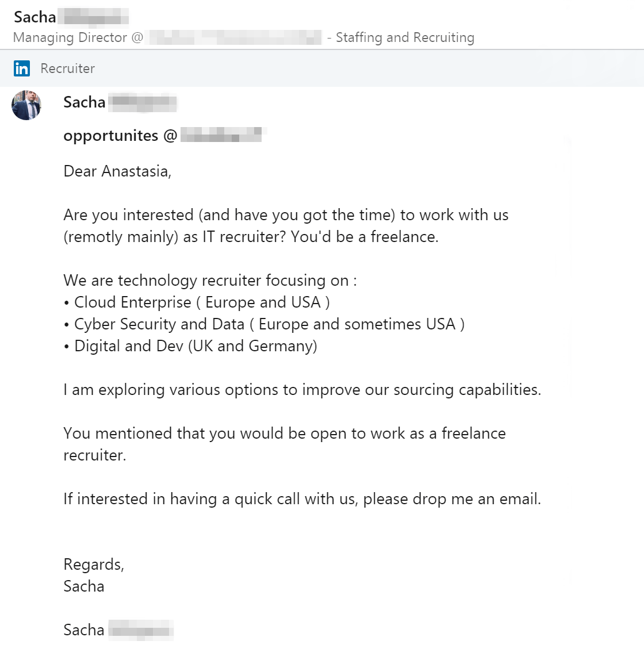Image resolution: width=644 pixels, height=660 pixels.
Task: Click 'We are technology recruiter focusing on'
Action: [x=210, y=281]
